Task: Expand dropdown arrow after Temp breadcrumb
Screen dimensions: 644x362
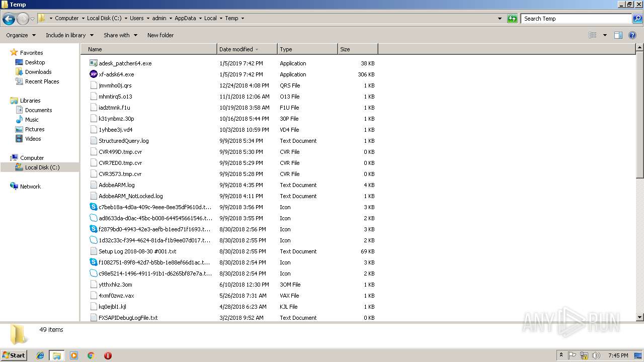Action: click(x=243, y=18)
